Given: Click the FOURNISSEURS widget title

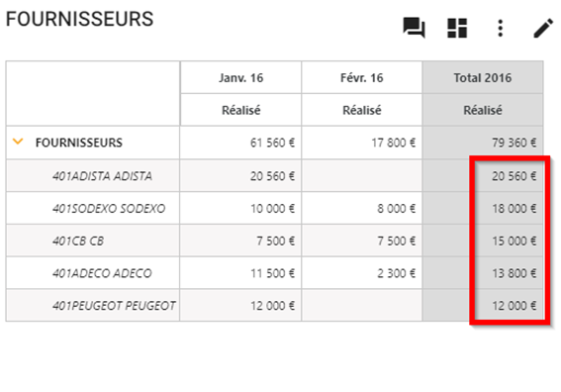Looking at the screenshot, I should pyautogui.click(x=79, y=19).
